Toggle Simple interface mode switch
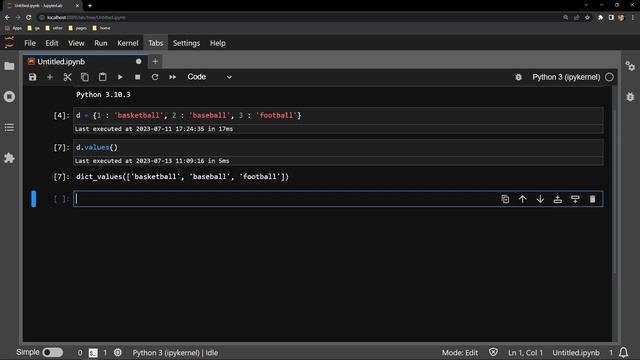 point(53,352)
